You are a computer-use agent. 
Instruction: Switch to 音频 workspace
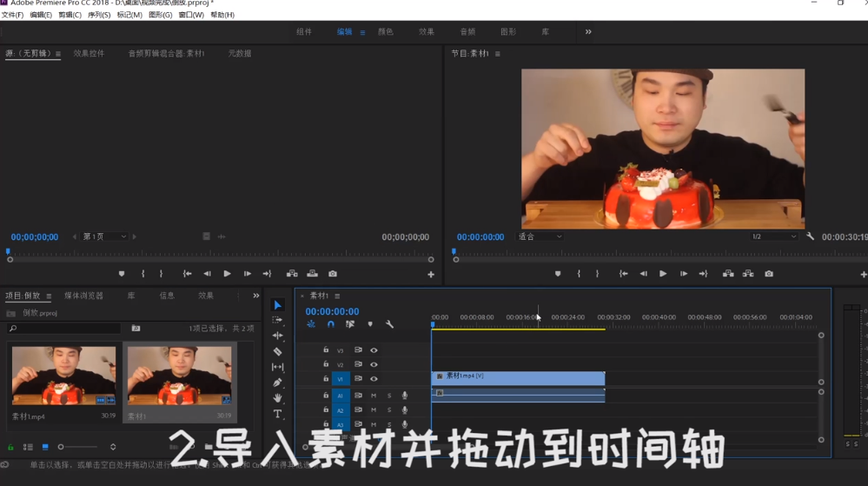pyautogui.click(x=467, y=31)
